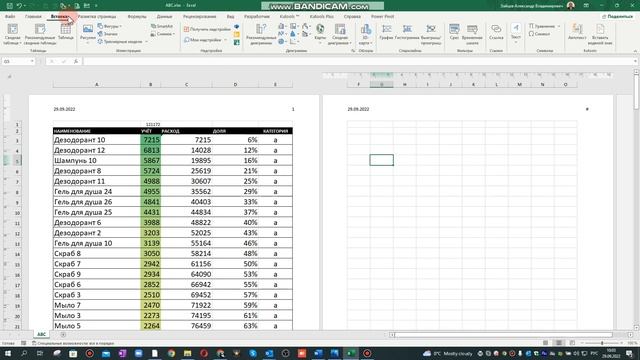Open Recommended Charts (Рекомендуемые диаграммы)
640x360 pixels.
tap(261, 34)
